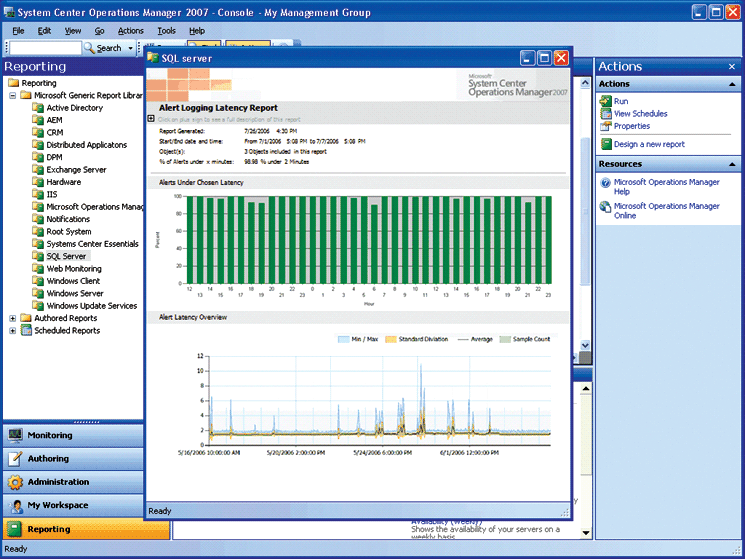
Task: Open the Windows Client folder icon
Action: [x=38, y=281]
